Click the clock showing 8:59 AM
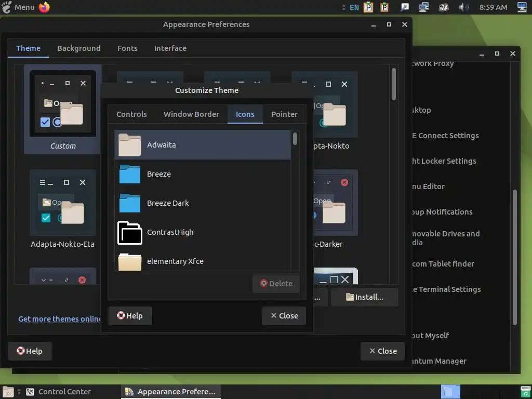Screen dimensions: 532x399 click(493, 7)
